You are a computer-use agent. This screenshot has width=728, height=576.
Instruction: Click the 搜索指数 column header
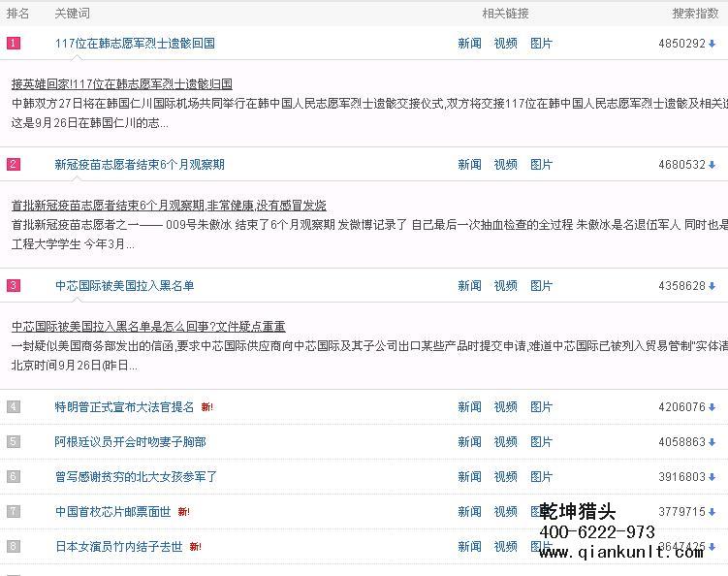tap(696, 14)
